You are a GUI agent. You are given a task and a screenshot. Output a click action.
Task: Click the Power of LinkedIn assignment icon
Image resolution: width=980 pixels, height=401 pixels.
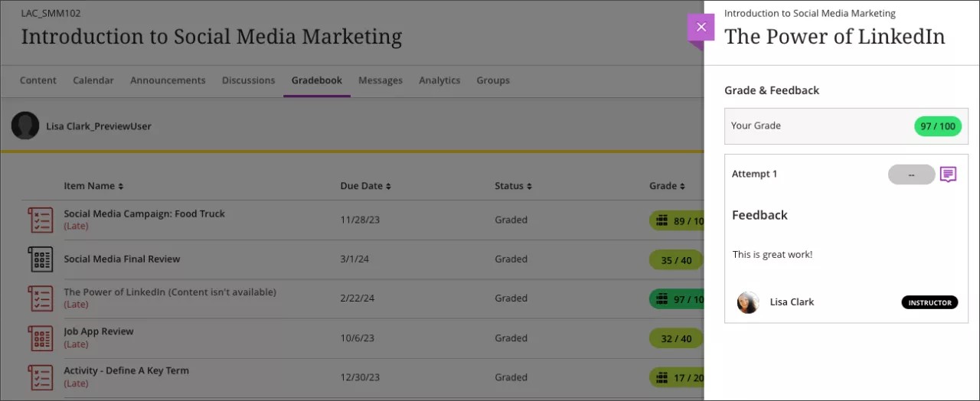tap(41, 298)
